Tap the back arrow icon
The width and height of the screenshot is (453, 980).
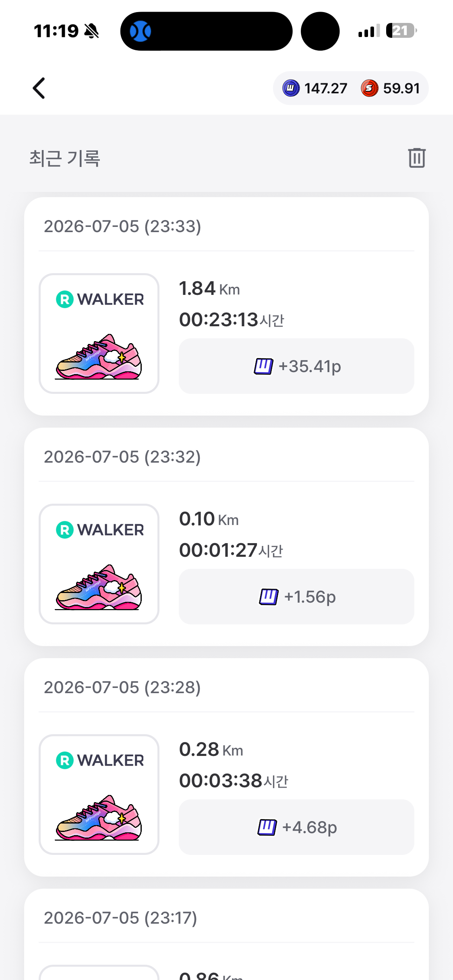coord(39,88)
